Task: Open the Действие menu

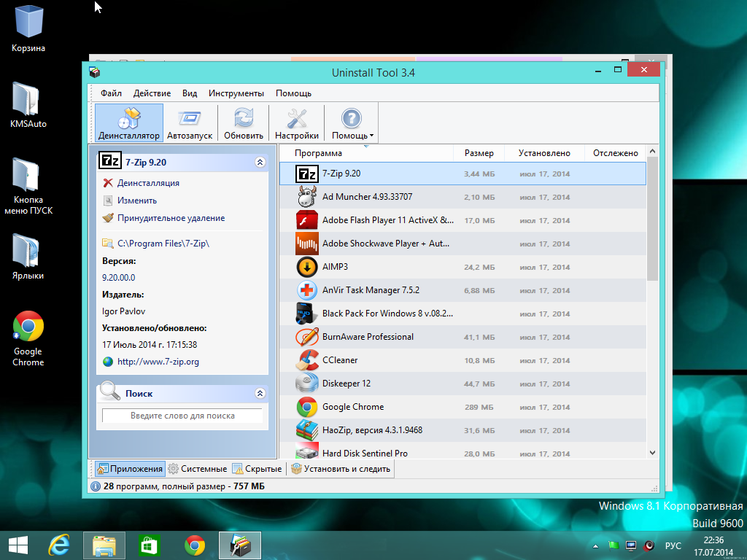Action: click(x=152, y=93)
